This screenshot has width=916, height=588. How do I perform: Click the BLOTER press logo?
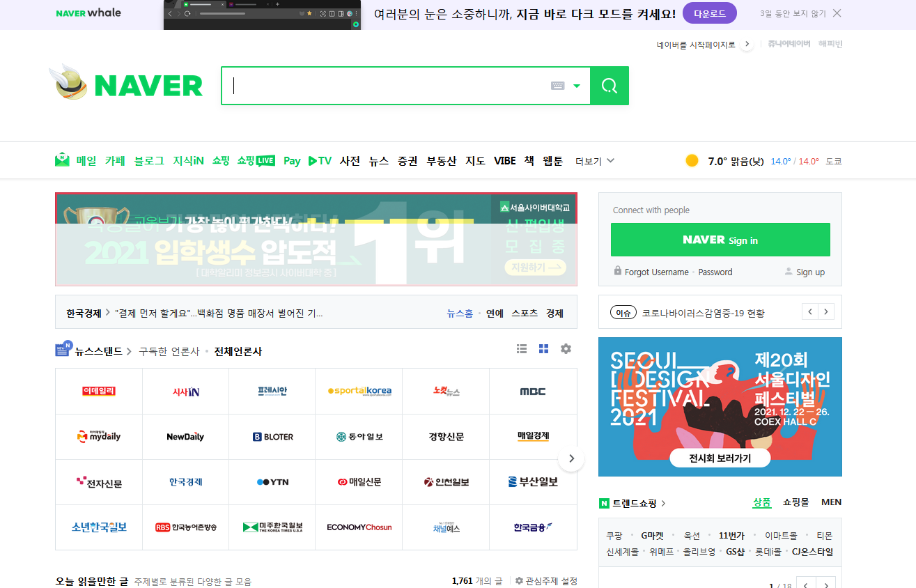(272, 437)
